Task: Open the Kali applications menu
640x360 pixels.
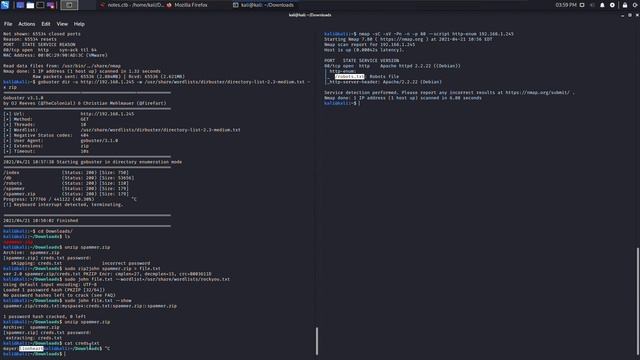Action: pyautogui.click(x=5, y=5)
